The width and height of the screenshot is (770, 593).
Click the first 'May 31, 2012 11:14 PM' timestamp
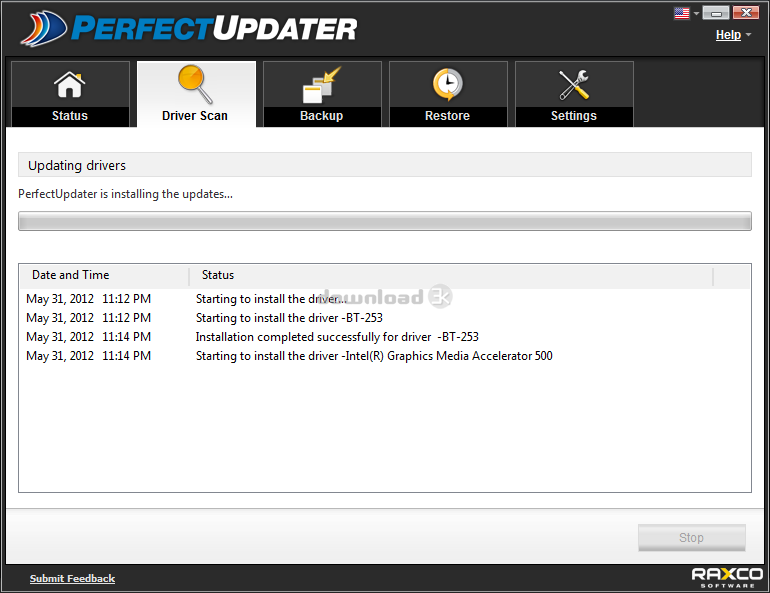88,337
